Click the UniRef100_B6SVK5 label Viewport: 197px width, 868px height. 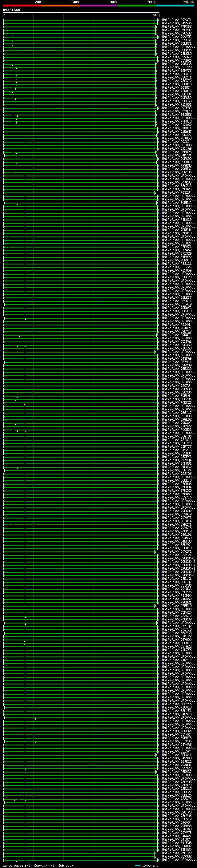point(177,633)
